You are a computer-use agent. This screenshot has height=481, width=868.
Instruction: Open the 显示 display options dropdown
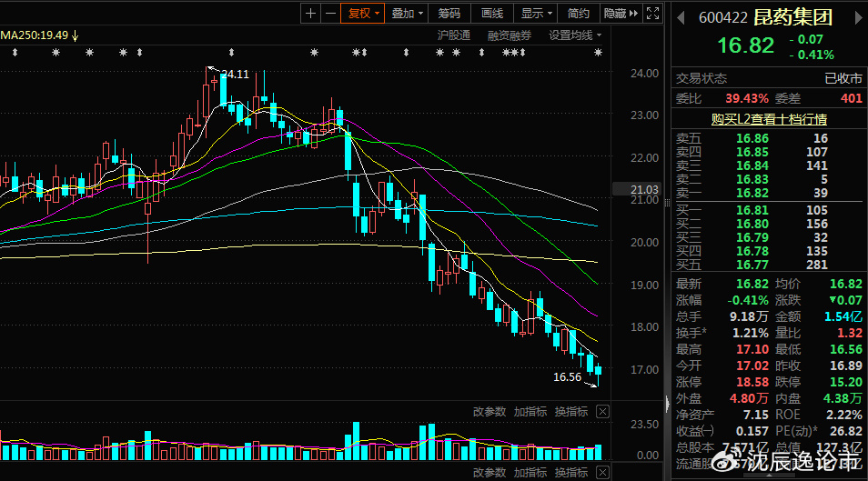pyautogui.click(x=537, y=14)
